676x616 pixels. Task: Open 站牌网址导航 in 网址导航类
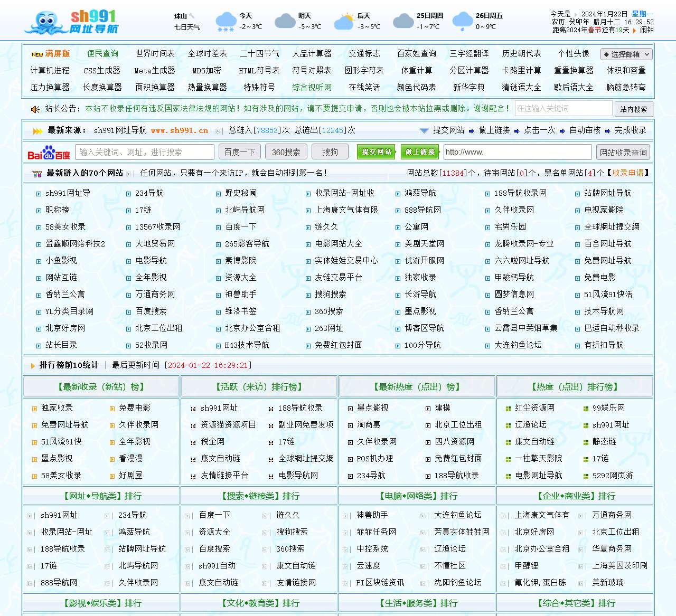[142, 549]
